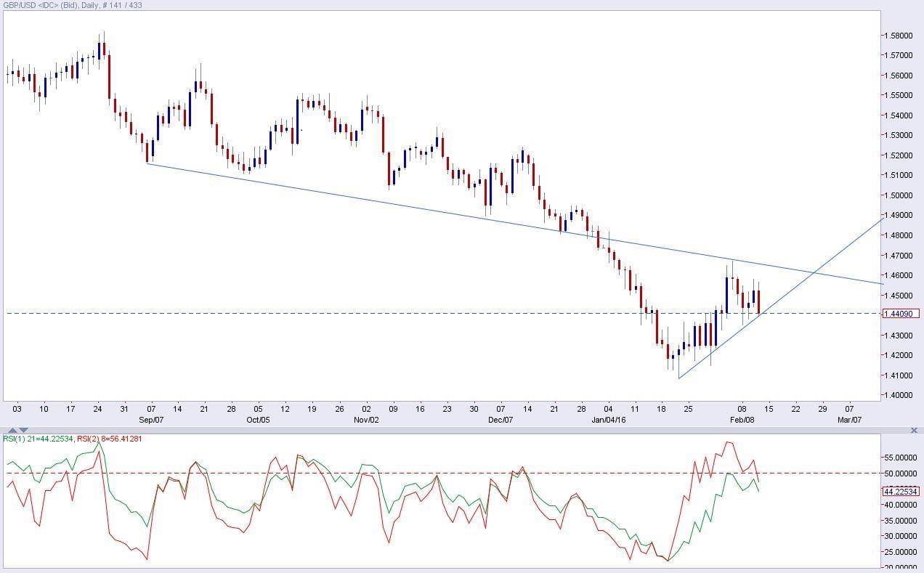The height and width of the screenshot is (573, 924).
Task: Click the 44.22534 RSI value tag
Action: pyautogui.click(x=901, y=492)
